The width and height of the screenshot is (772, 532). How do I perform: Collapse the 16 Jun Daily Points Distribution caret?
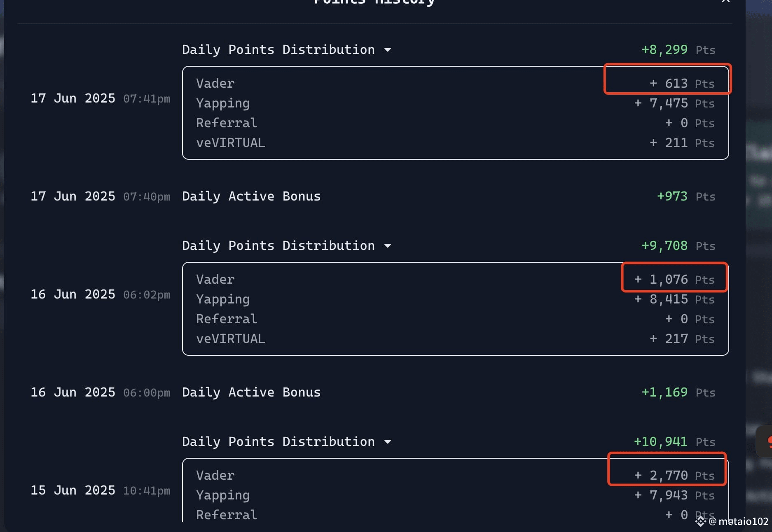(x=387, y=246)
